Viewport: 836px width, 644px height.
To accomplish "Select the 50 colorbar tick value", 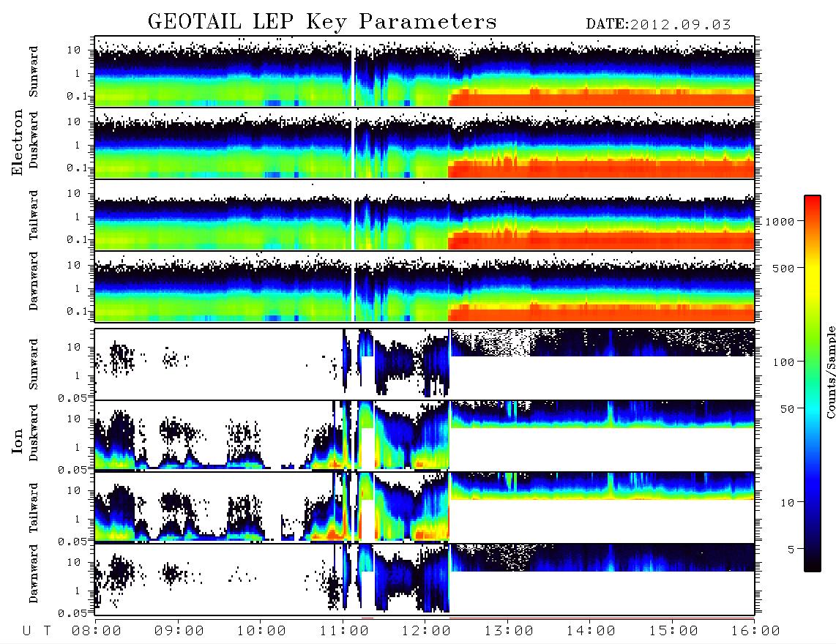I will point(787,409).
